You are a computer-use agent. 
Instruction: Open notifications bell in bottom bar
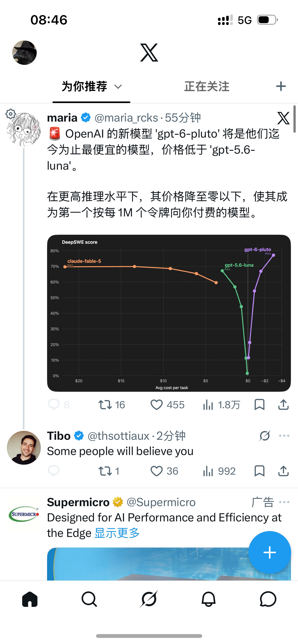point(209,599)
